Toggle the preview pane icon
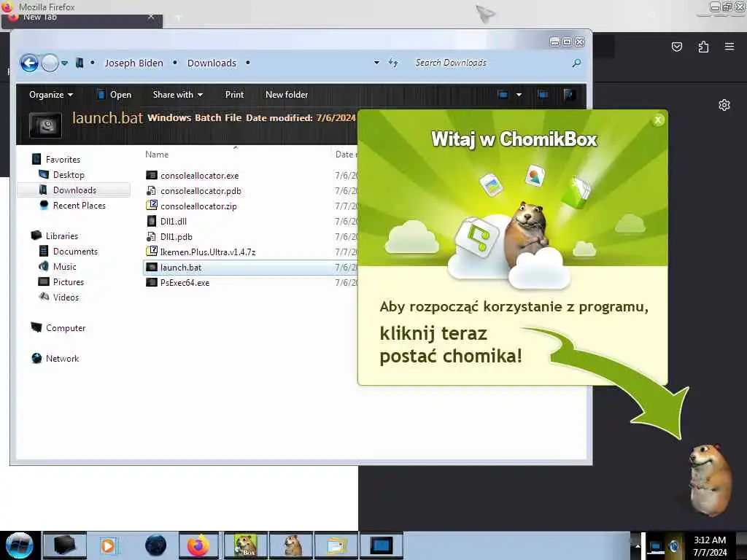Screen dimensions: 747x560 543,95
